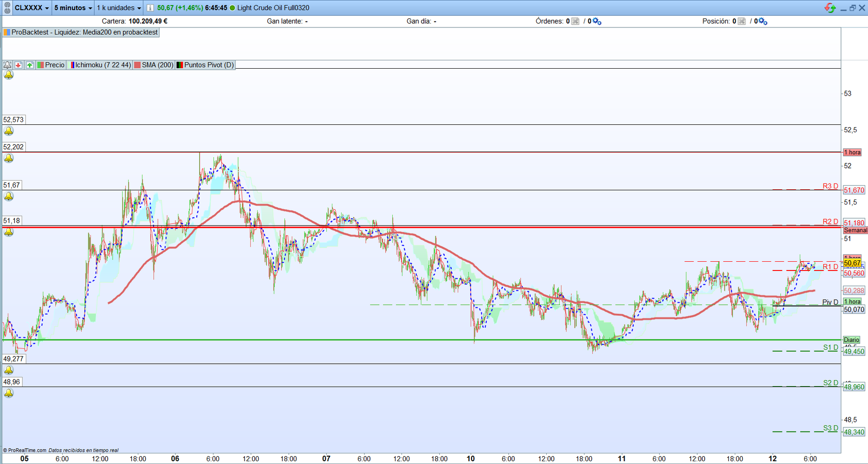
Task: Change the 5 minutos timeframe dropdown
Action: pyautogui.click(x=73, y=8)
